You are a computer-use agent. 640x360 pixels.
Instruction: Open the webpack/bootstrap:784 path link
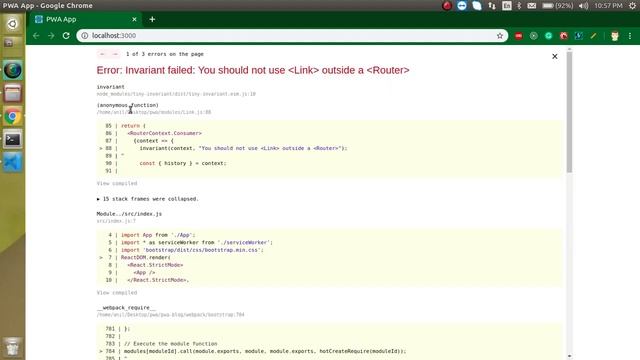point(170,315)
